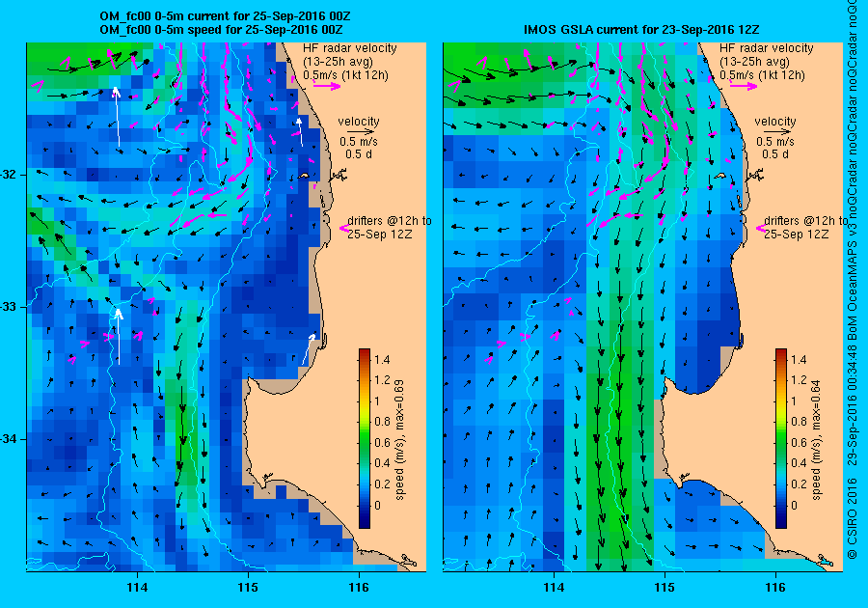
Task: Click the '0.8' tick on left color bar
Action: coord(382,422)
